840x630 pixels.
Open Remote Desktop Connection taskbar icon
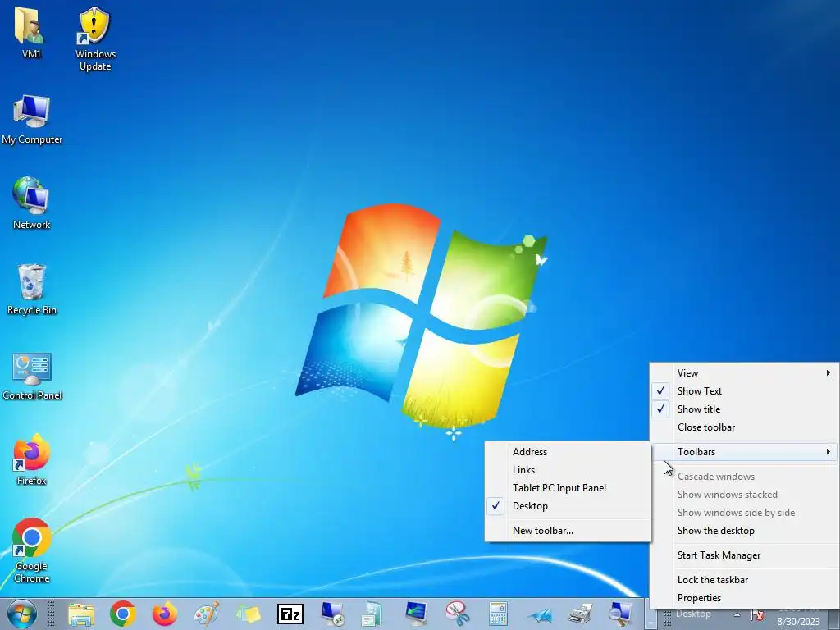pos(332,614)
